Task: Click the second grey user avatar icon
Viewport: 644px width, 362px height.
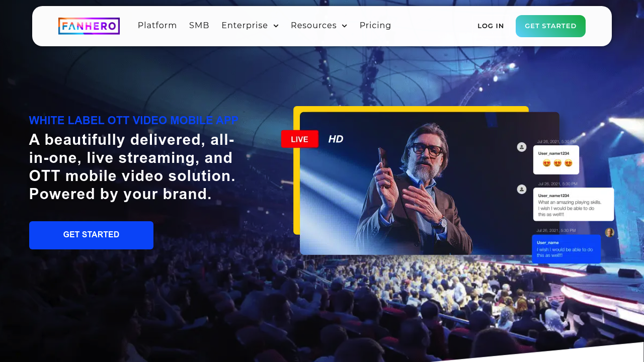Action: (x=522, y=189)
